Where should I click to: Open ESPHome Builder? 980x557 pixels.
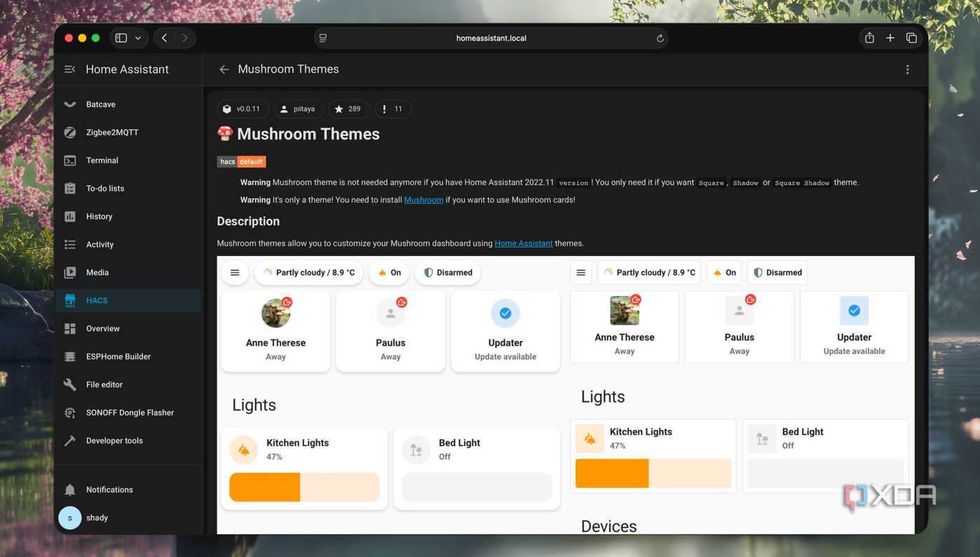128,357
